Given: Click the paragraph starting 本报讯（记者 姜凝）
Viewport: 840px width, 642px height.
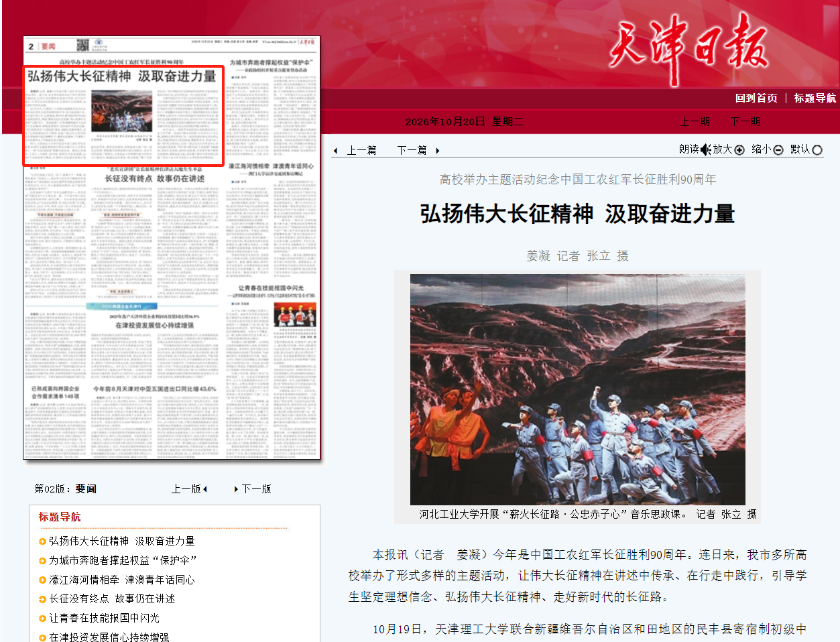Looking at the screenshot, I should [x=578, y=576].
